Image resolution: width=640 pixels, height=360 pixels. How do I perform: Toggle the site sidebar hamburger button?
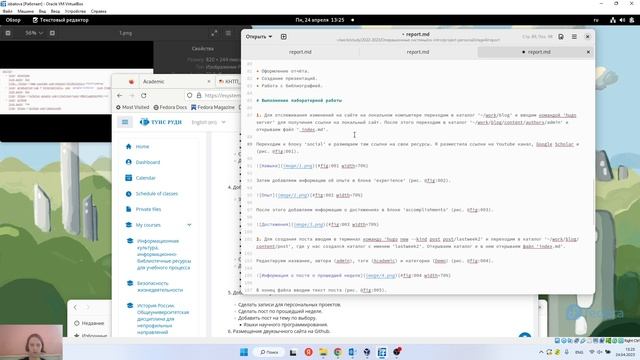tap(125, 122)
